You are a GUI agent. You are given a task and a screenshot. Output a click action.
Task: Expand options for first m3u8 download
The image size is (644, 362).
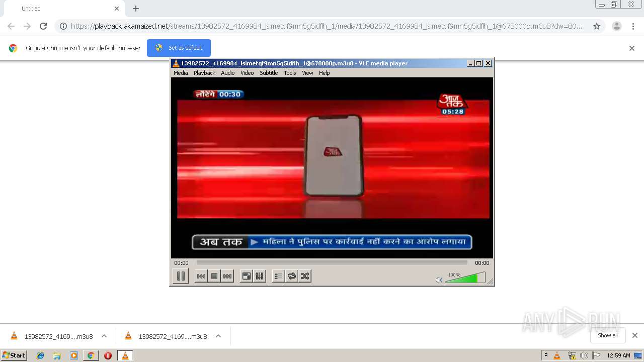(x=104, y=336)
